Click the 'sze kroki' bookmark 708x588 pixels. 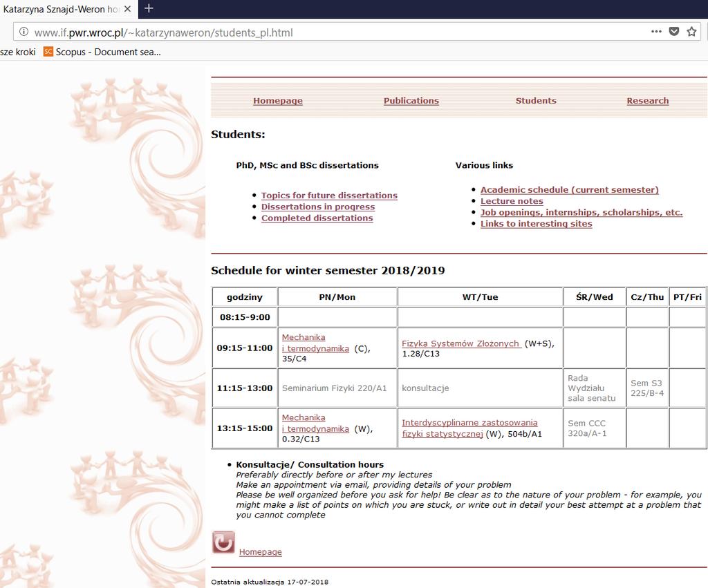pos(18,52)
